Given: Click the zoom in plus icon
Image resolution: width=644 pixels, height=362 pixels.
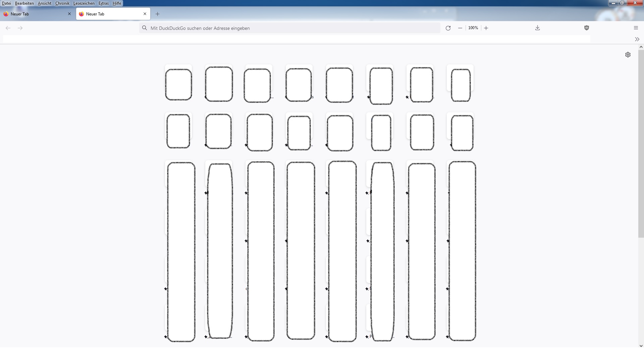Looking at the screenshot, I should (x=486, y=28).
